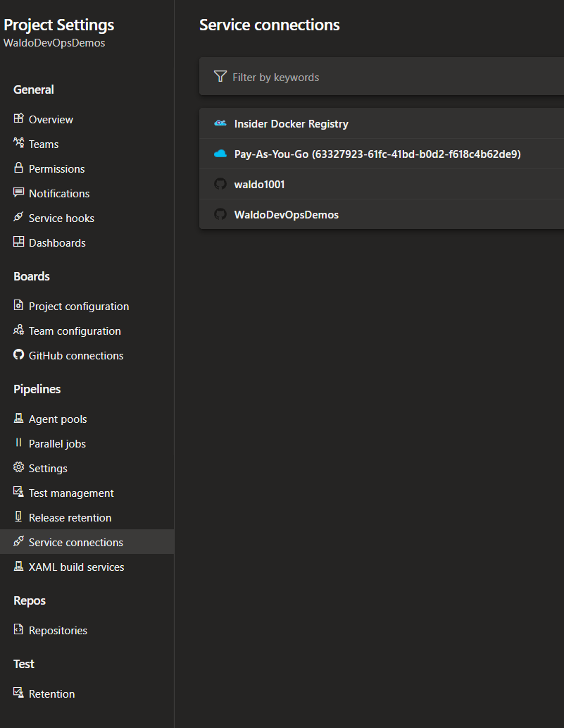
Task: Click the Notifications chat icon
Action: pyautogui.click(x=18, y=192)
